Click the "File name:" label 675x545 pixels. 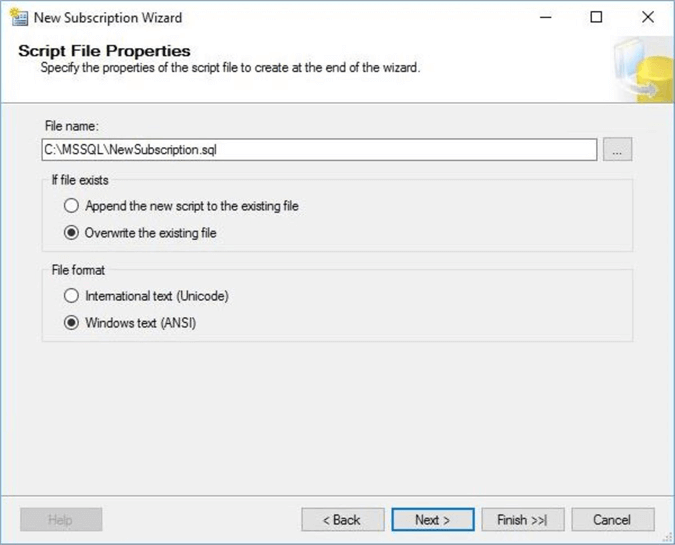(x=72, y=126)
